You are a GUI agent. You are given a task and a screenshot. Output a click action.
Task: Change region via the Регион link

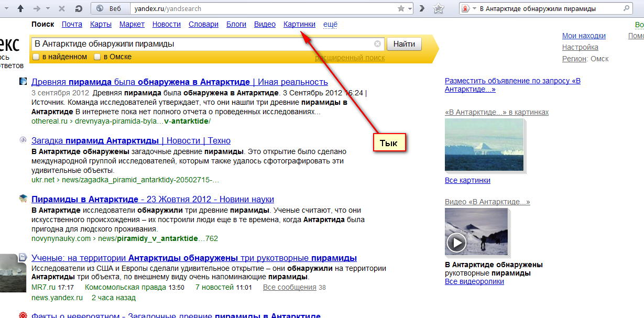click(x=574, y=59)
